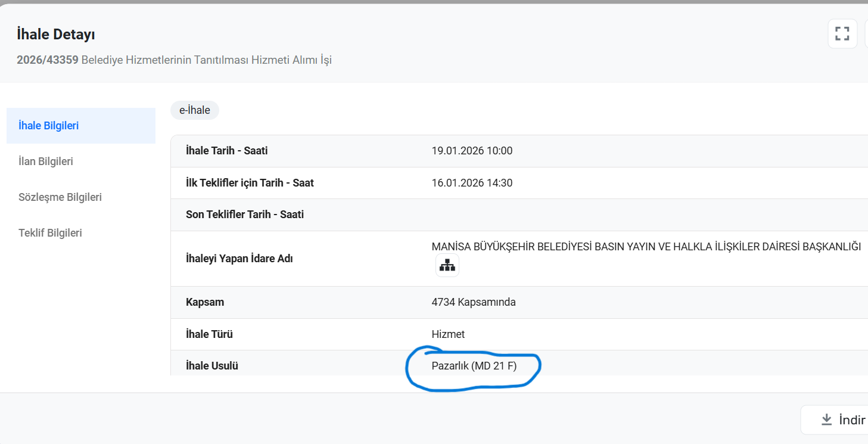The height and width of the screenshot is (444, 868).
Task: Click the İlk Teklifler için Tarih - Saat label
Action: pos(250,183)
